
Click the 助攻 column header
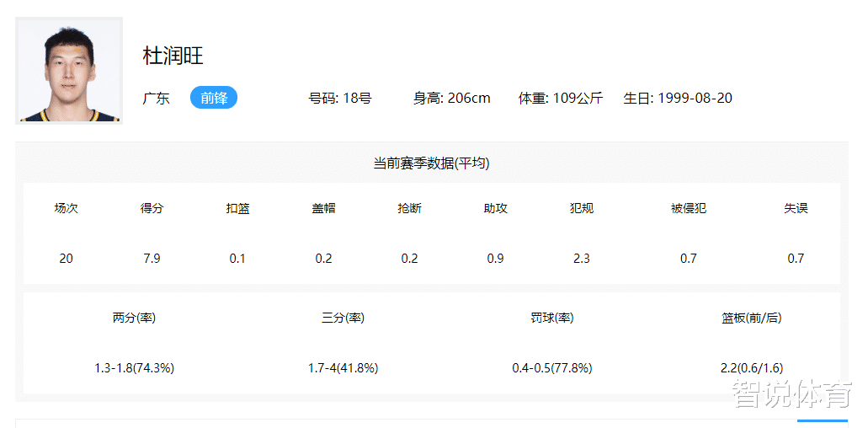495,208
